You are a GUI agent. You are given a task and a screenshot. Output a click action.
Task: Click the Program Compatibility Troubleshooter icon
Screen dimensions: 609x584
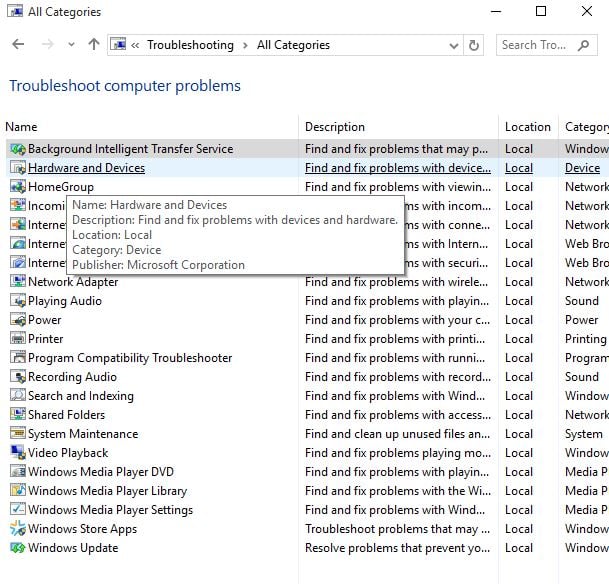pyautogui.click(x=18, y=358)
